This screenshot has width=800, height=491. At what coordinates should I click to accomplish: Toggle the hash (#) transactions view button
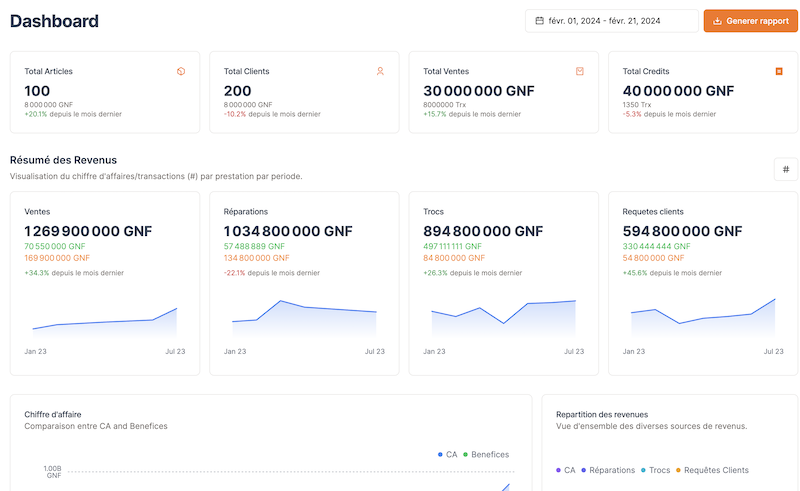click(785, 169)
